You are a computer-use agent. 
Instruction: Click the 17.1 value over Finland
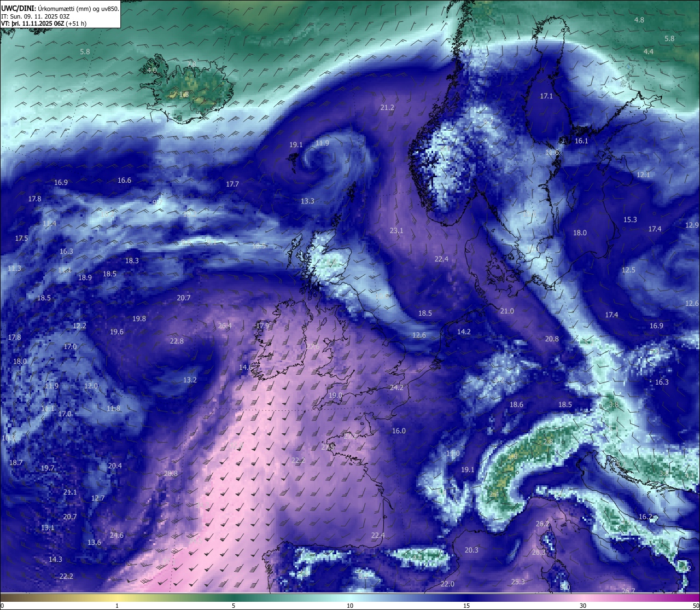pyautogui.click(x=546, y=96)
